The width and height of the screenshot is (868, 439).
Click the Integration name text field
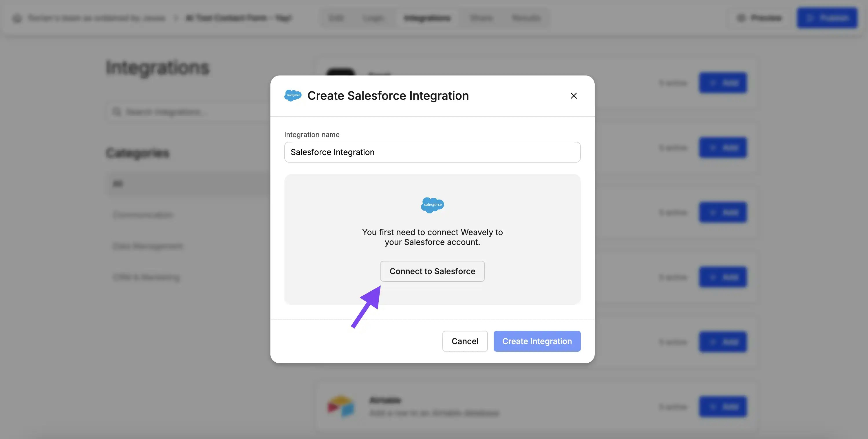[x=432, y=152]
